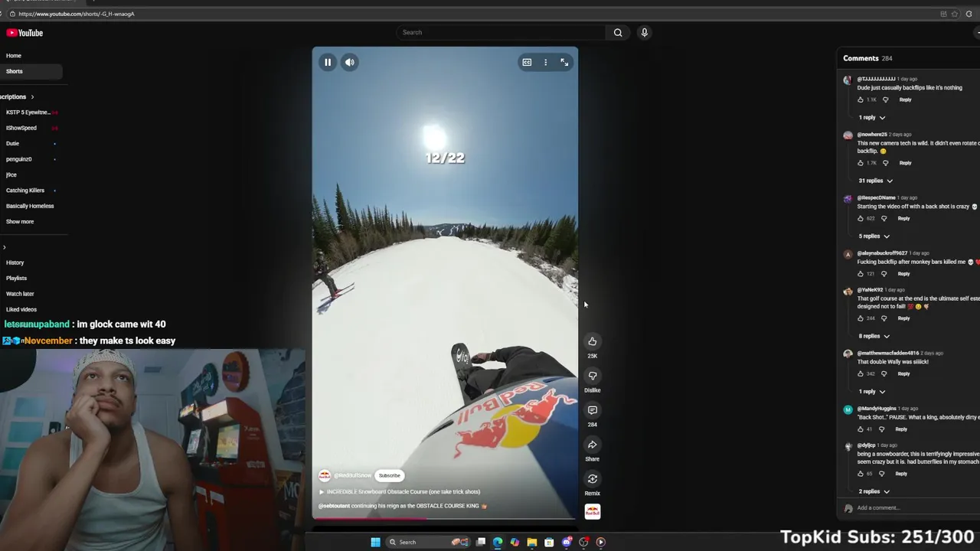Viewport: 980px width, 551px height.
Task: Select Shorts in the sidebar
Action: [x=31, y=71]
